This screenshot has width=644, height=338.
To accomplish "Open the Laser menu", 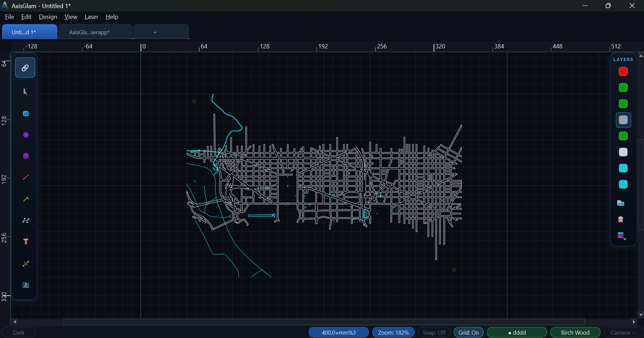I will coord(91,17).
